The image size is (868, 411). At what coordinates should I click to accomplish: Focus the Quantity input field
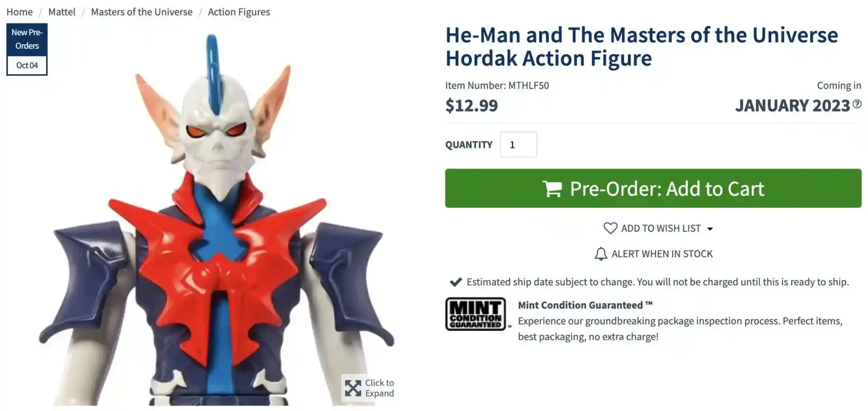[x=519, y=145]
